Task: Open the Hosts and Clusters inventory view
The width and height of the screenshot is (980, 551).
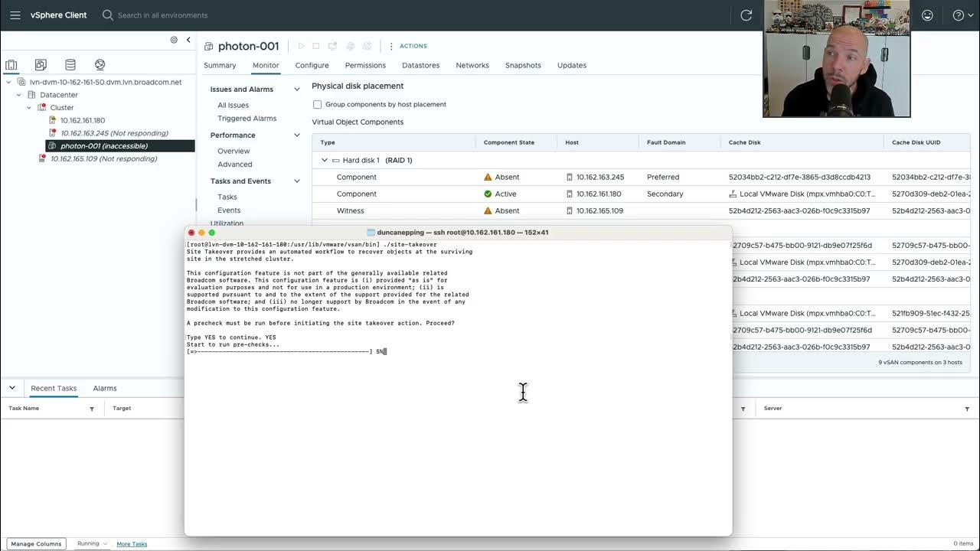Action: 11,65
